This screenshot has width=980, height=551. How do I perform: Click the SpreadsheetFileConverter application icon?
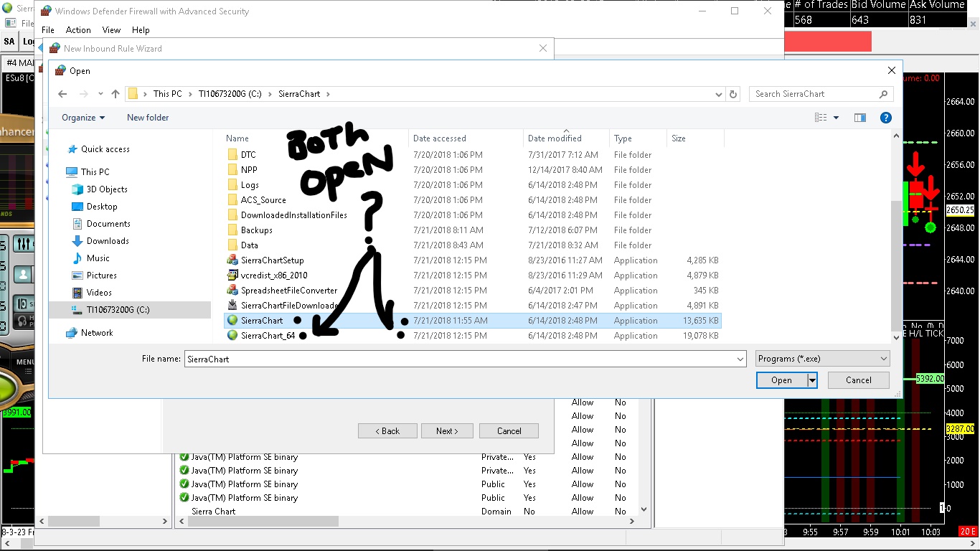pyautogui.click(x=232, y=291)
